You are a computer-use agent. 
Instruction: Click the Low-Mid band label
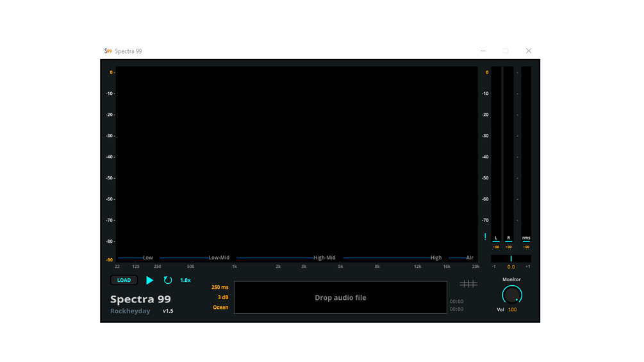point(219,258)
